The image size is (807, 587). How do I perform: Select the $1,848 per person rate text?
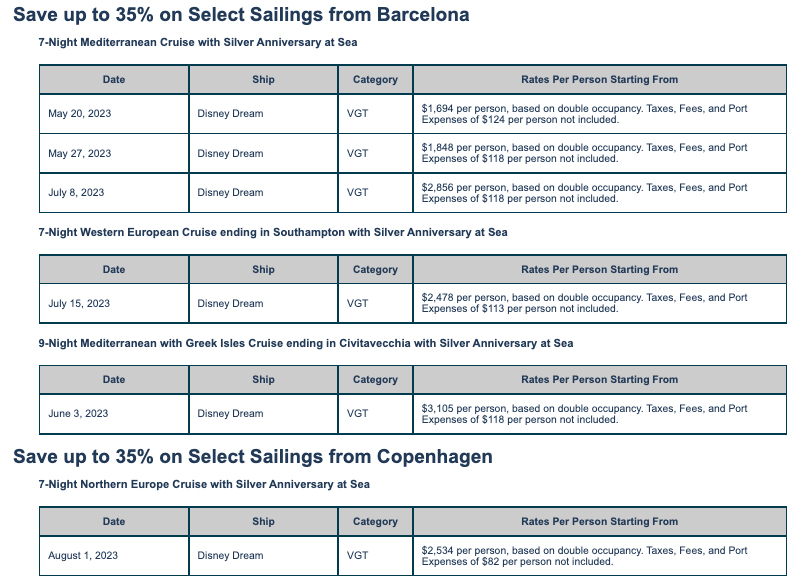point(584,153)
